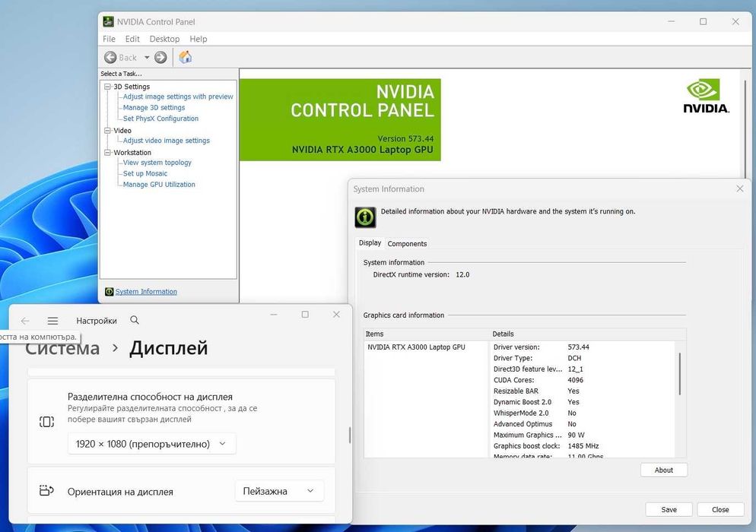Screen dimensions: 756x532
Task: Click the Back arrow icon in NVIDIA toolbar
Action: pyautogui.click(x=110, y=57)
